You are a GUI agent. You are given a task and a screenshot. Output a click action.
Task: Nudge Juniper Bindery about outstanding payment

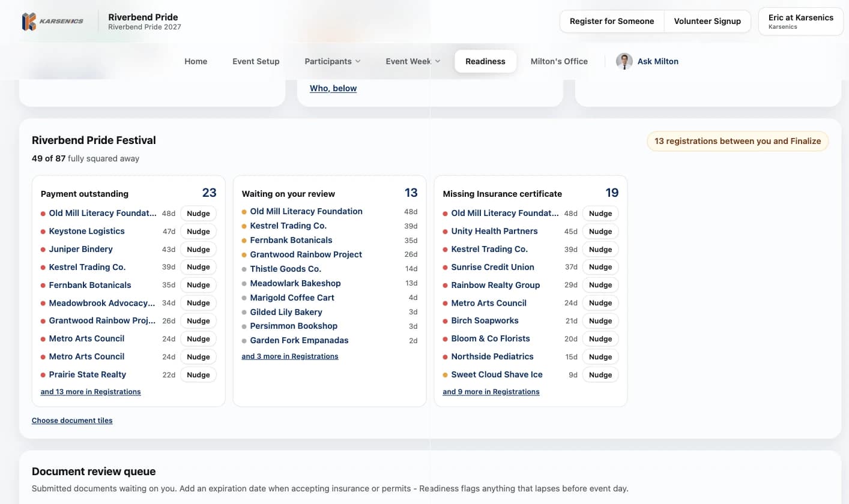coord(198,250)
